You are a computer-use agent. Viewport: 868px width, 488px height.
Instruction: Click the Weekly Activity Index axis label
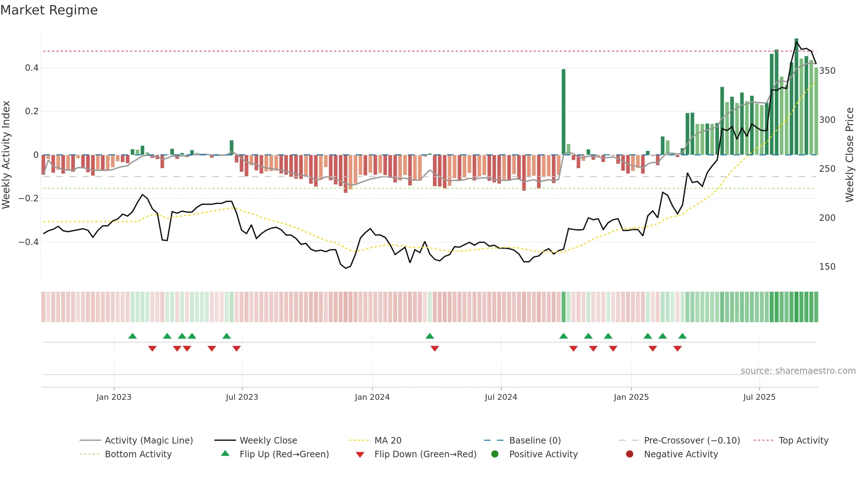pyautogui.click(x=6, y=155)
